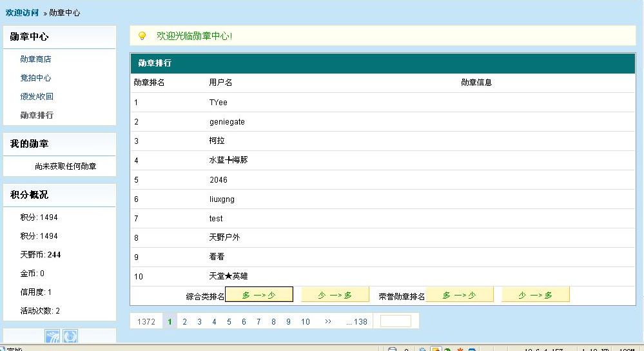This screenshot has height=351, width=644.
Task: Click username 2046 in rank 5
Action: point(218,179)
